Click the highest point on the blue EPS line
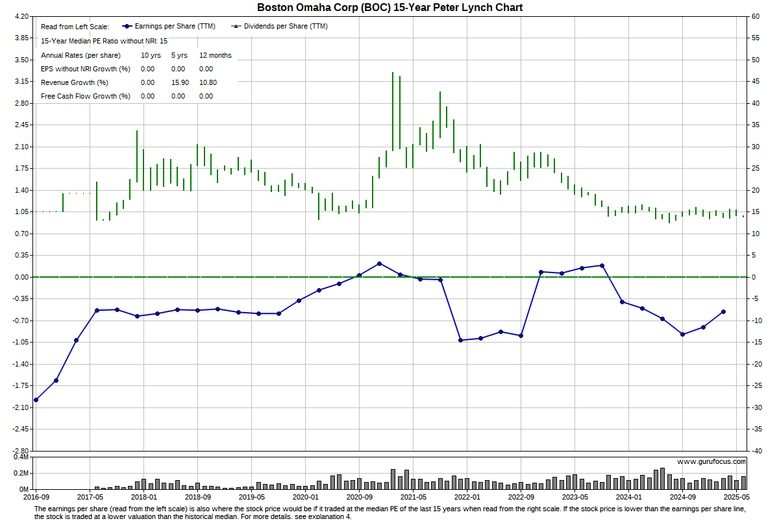This screenshot has width=779, height=532. (380, 263)
